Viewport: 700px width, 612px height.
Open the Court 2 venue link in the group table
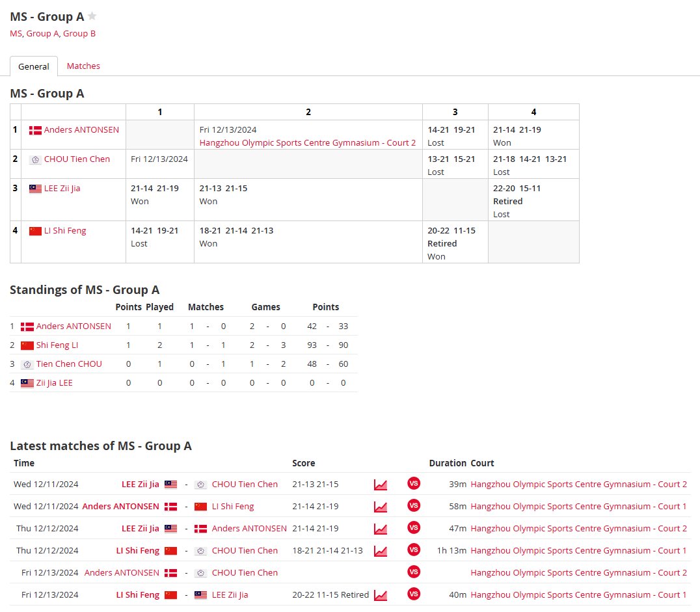308,143
